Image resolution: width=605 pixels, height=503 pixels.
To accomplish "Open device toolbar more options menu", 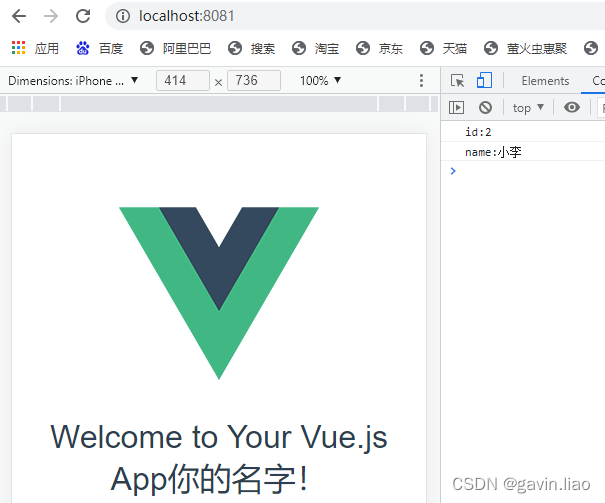I will [x=421, y=81].
